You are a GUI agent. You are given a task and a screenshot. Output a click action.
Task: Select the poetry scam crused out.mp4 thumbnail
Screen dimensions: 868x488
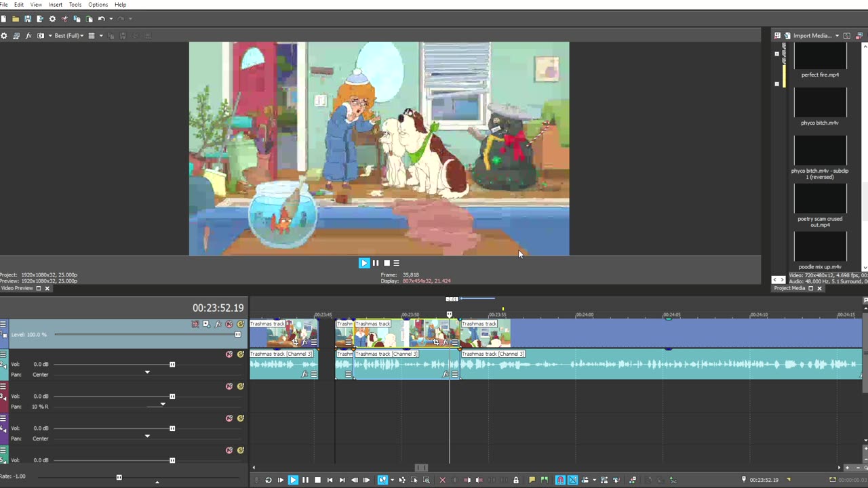click(820, 198)
